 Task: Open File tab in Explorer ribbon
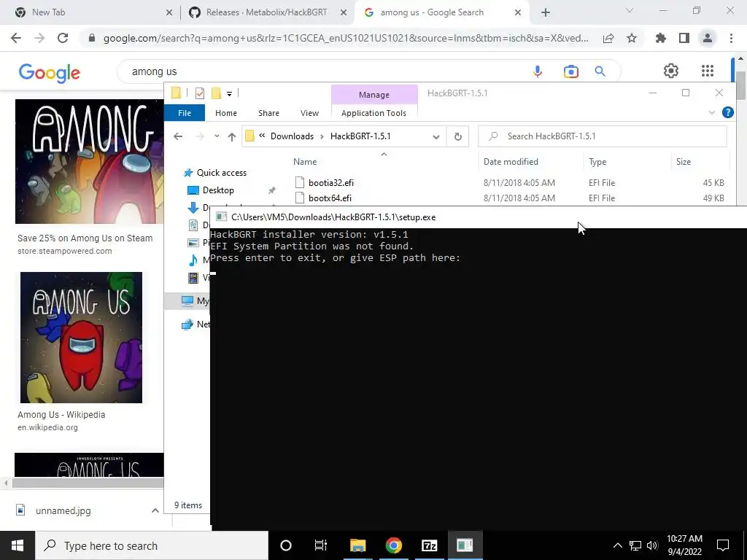185,113
